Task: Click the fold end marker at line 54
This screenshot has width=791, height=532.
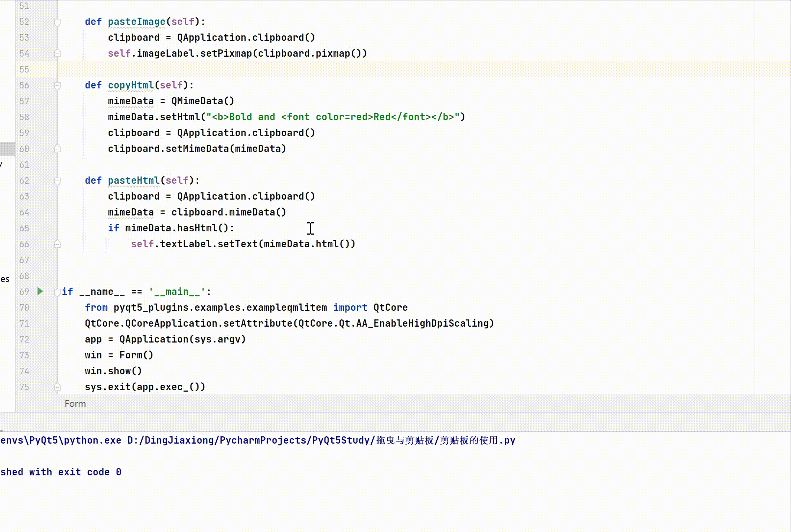Action: tap(57, 53)
